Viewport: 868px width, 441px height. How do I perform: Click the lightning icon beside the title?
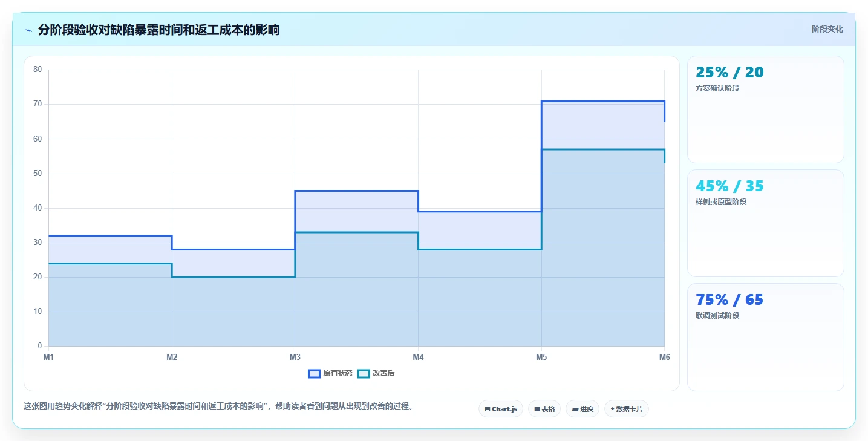(28, 30)
